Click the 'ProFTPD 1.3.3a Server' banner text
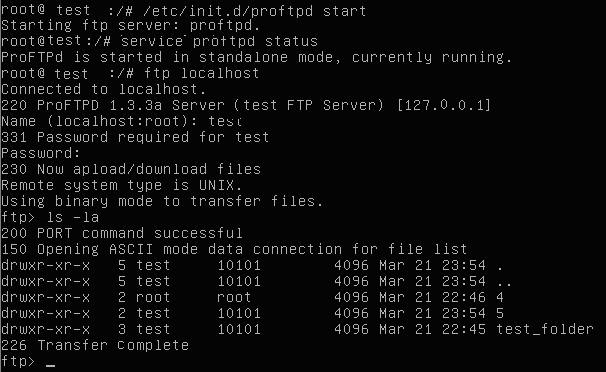 (131, 105)
